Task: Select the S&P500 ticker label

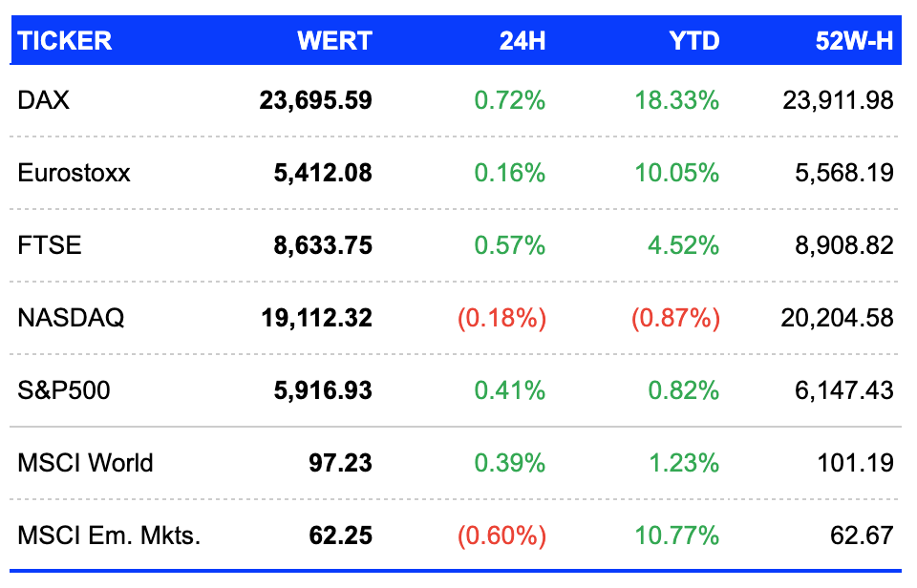Action: click(64, 390)
